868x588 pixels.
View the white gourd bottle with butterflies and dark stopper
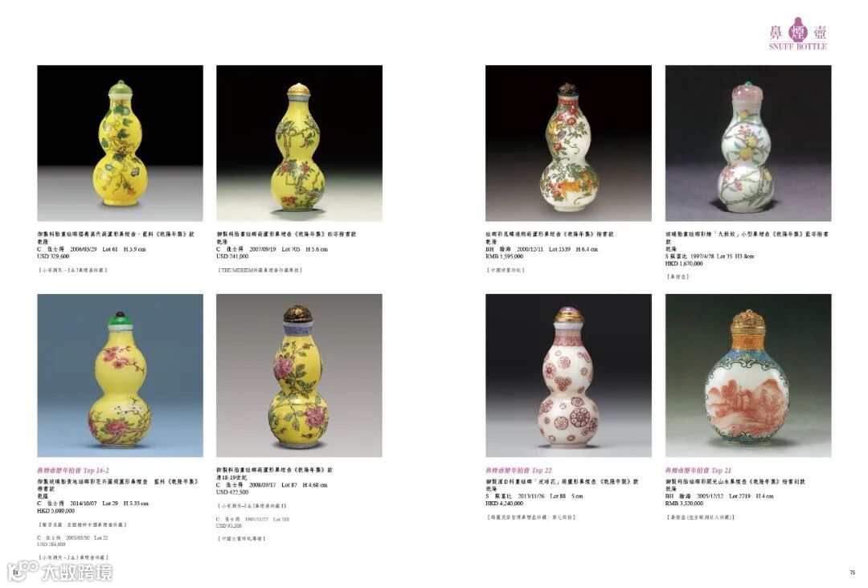click(x=568, y=143)
